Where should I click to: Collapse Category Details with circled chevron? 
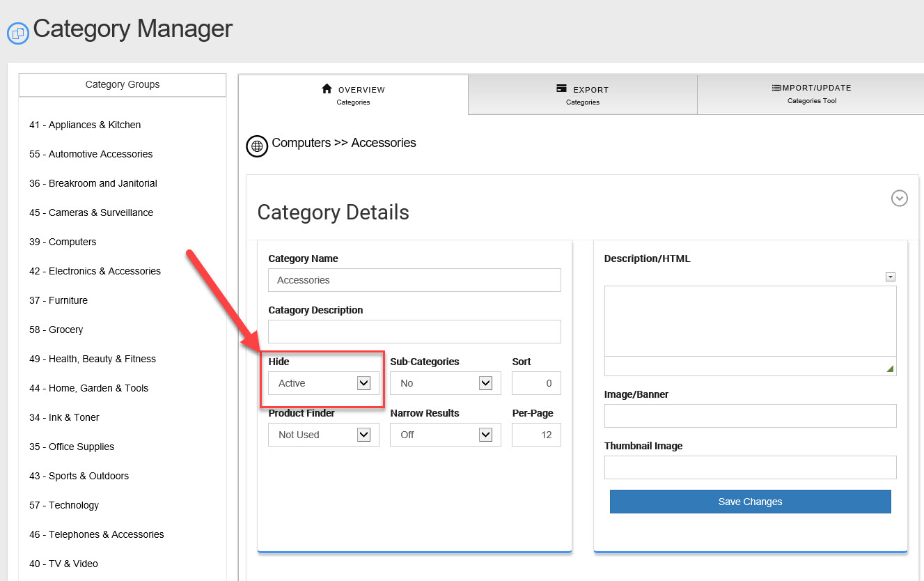coord(899,199)
